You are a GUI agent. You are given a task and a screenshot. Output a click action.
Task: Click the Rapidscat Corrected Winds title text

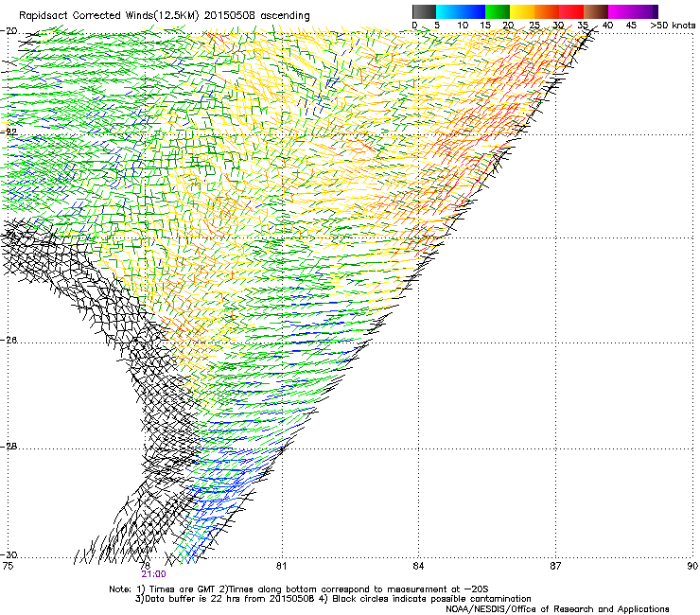pos(165,16)
